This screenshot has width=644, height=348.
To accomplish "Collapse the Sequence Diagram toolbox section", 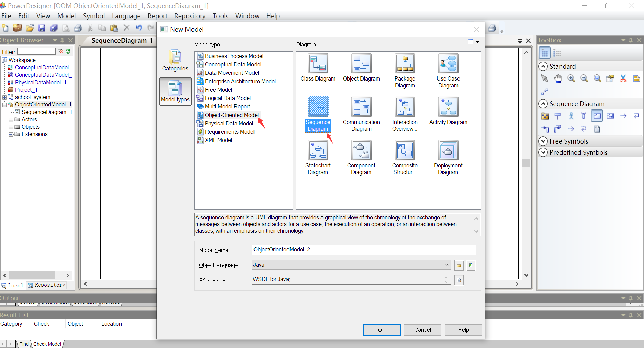I will tap(543, 104).
